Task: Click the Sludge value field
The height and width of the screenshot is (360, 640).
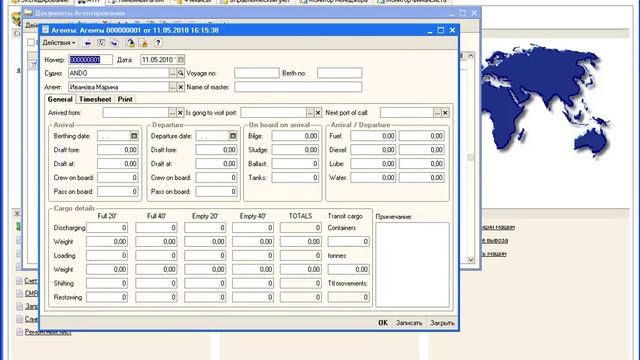Action: pos(295,150)
